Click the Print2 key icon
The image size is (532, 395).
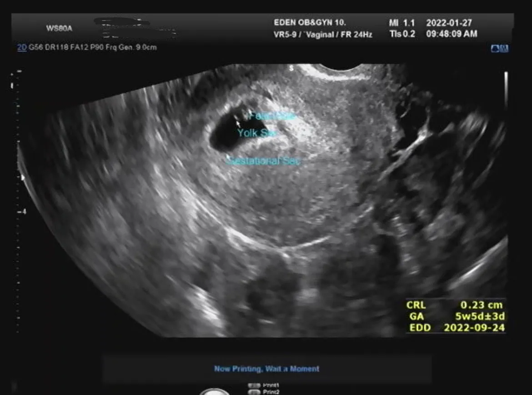pyautogui.click(x=254, y=392)
